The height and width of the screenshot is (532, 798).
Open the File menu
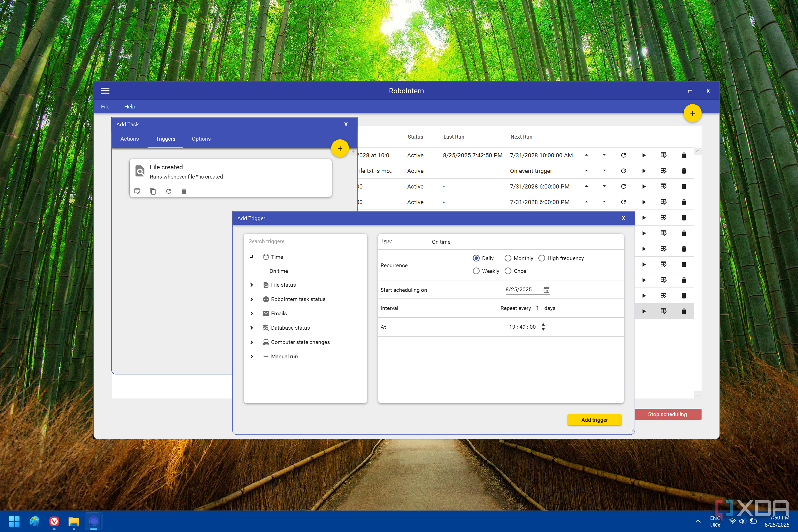(105, 107)
